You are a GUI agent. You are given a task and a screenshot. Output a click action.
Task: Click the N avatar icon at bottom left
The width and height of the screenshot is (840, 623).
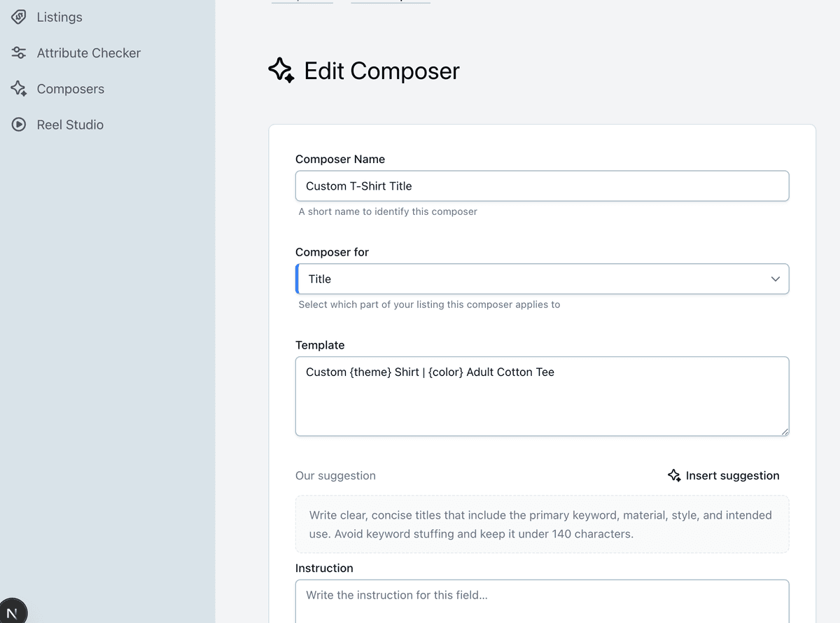(x=14, y=610)
